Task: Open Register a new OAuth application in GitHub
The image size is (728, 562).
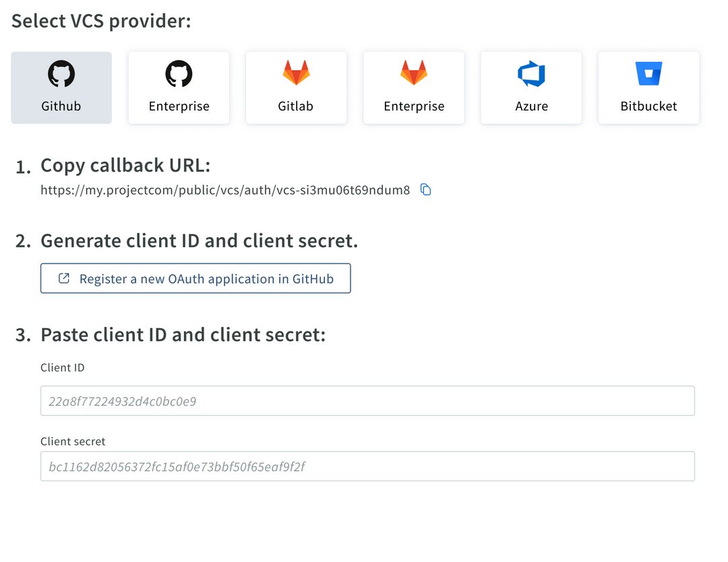Action: click(195, 278)
